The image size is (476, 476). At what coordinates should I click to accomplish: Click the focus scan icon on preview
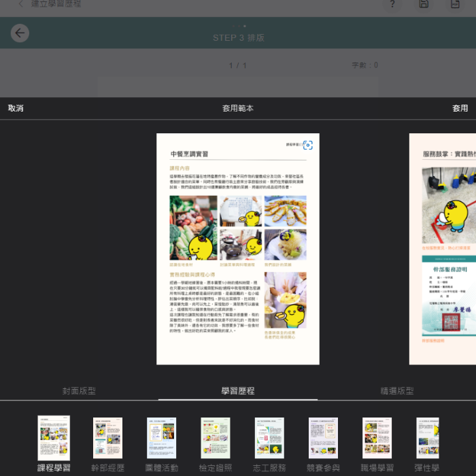click(308, 145)
